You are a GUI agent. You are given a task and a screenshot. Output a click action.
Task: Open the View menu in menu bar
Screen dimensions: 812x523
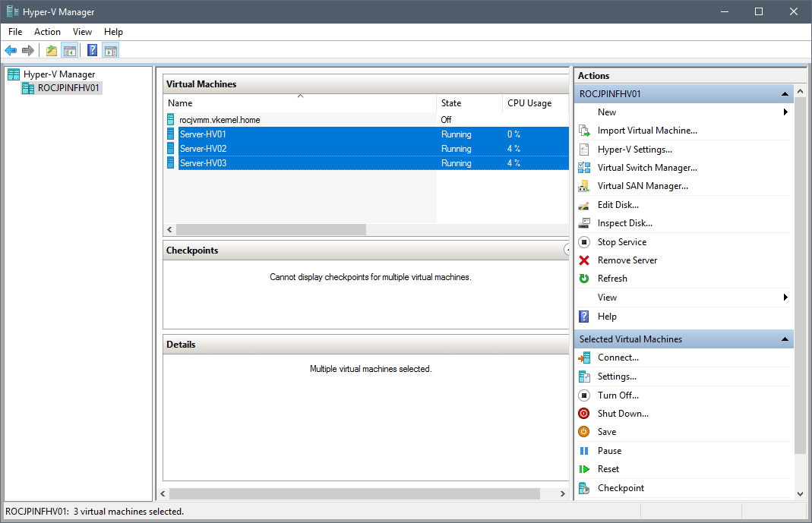click(x=82, y=32)
